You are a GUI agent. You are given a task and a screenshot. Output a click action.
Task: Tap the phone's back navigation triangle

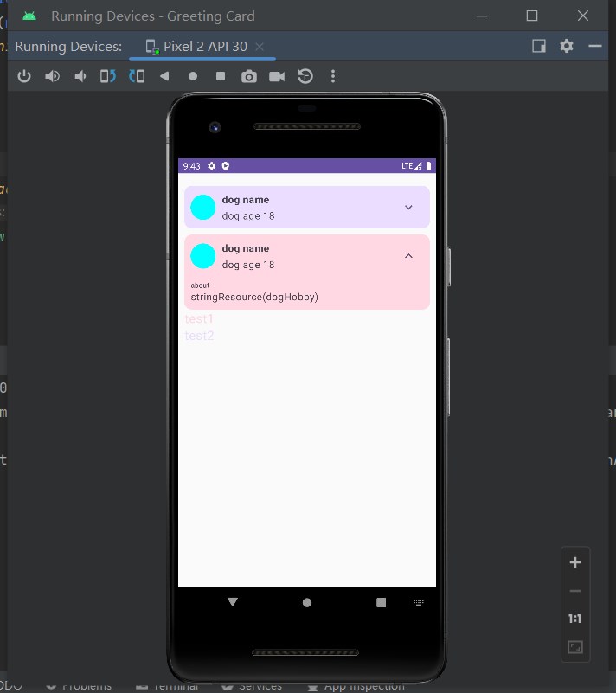pyautogui.click(x=233, y=602)
